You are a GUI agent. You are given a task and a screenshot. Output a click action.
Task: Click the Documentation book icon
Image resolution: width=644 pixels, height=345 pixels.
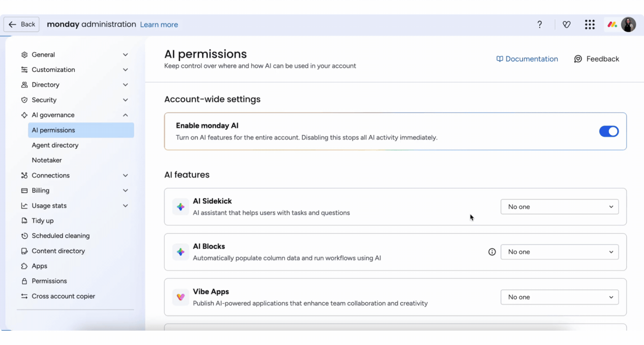tap(499, 59)
